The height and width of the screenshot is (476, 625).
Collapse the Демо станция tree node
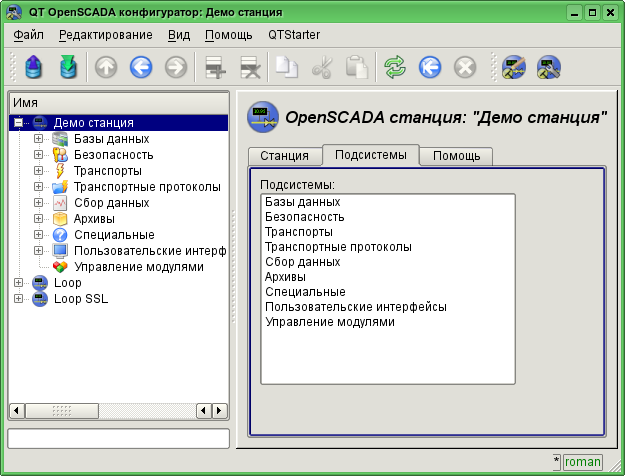[18, 122]
